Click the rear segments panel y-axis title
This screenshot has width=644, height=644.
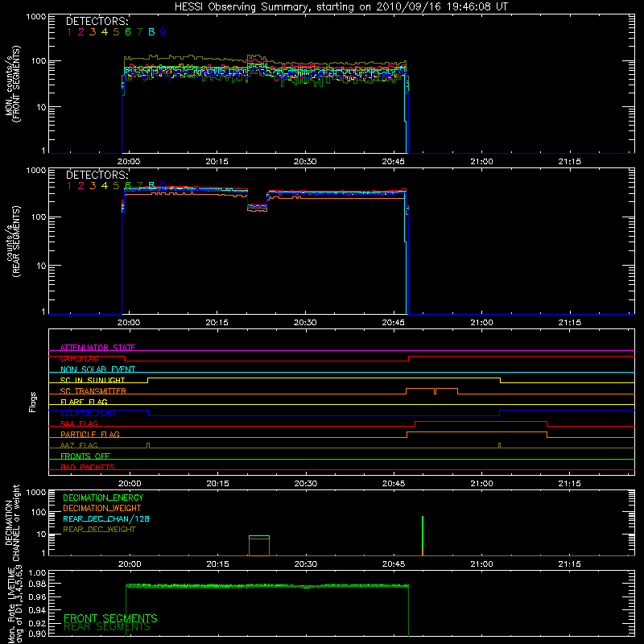pyautogui.click(x=12, y=242)
